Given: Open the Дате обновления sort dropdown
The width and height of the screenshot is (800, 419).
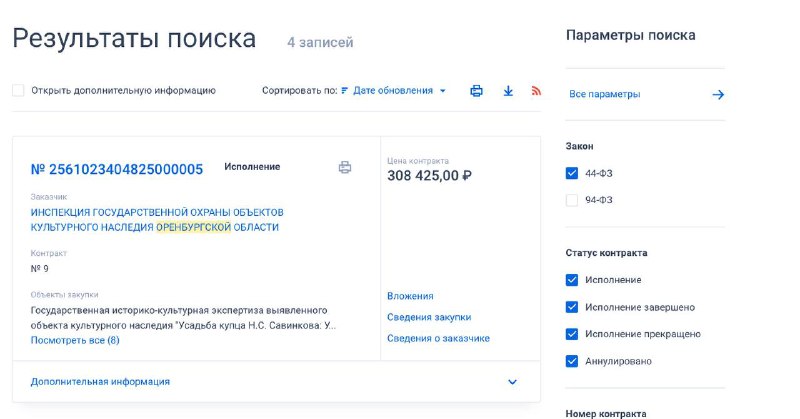Looking at the screenshot, I should click(x=399, y=91).
